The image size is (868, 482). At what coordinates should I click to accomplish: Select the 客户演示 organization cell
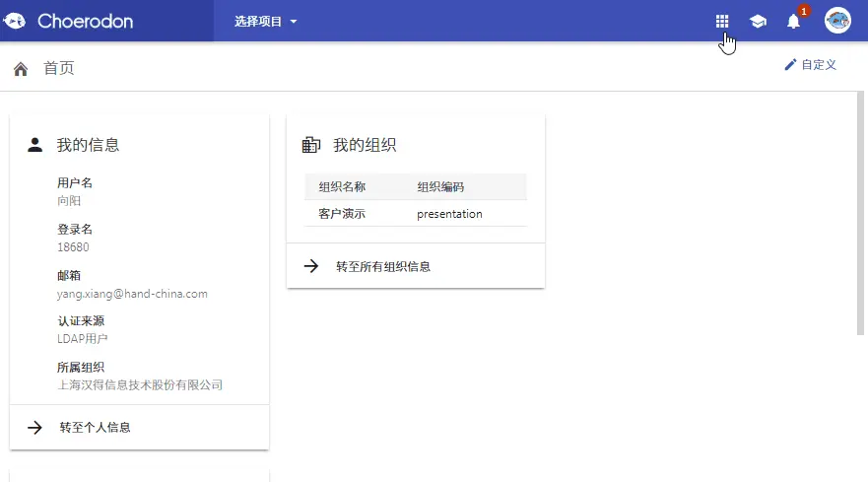[x=342, y=213]
